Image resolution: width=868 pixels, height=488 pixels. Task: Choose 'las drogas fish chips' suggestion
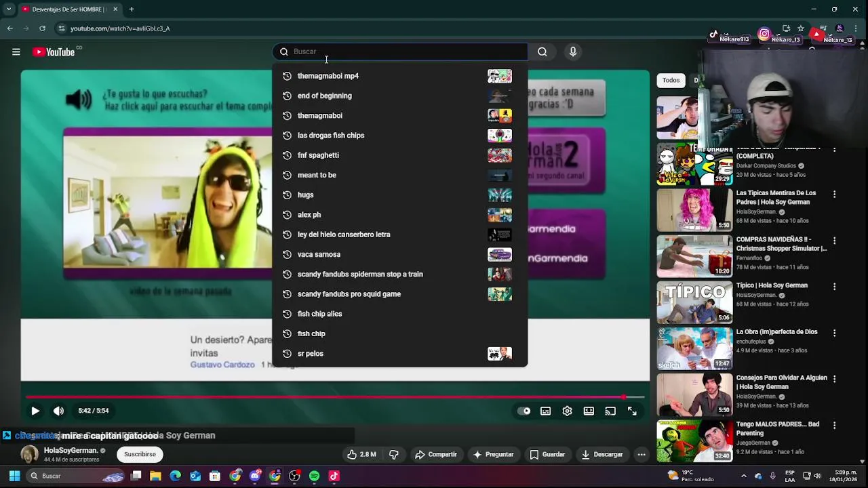400,136
